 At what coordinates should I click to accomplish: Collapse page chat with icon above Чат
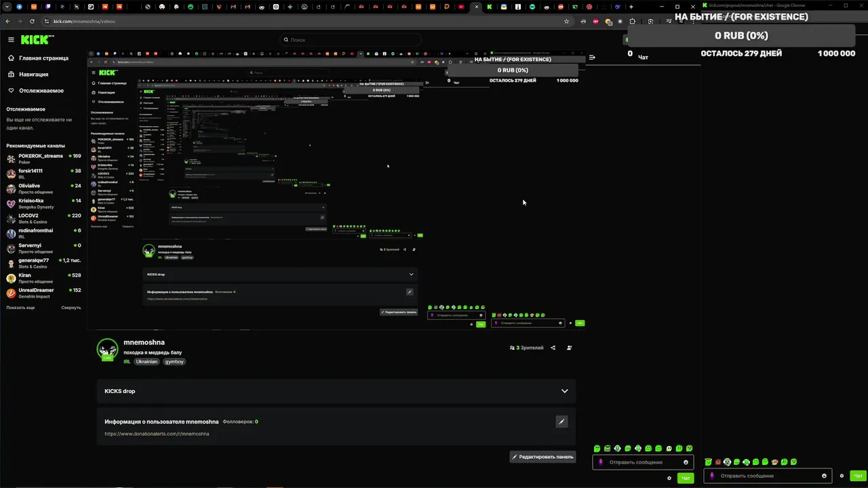[x=592, y=58]
